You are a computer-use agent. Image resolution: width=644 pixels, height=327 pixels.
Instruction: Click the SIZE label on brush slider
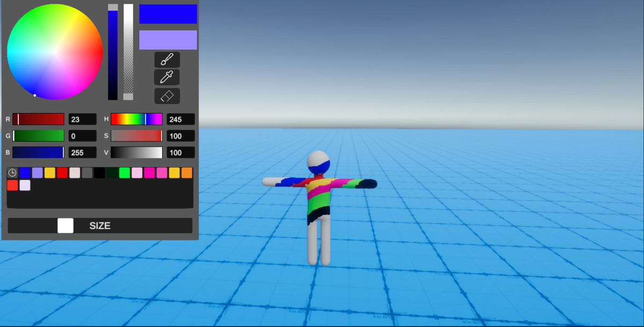pyautogui.click(x=100, y=226)
